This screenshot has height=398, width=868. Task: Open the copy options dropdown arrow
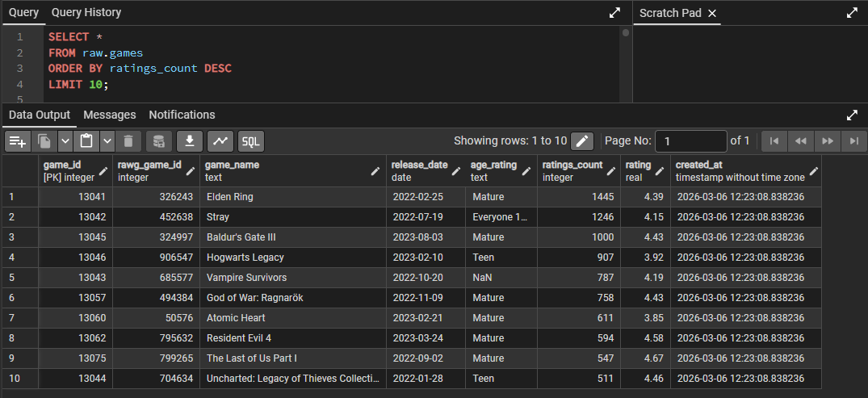click(x=65, y=141)
